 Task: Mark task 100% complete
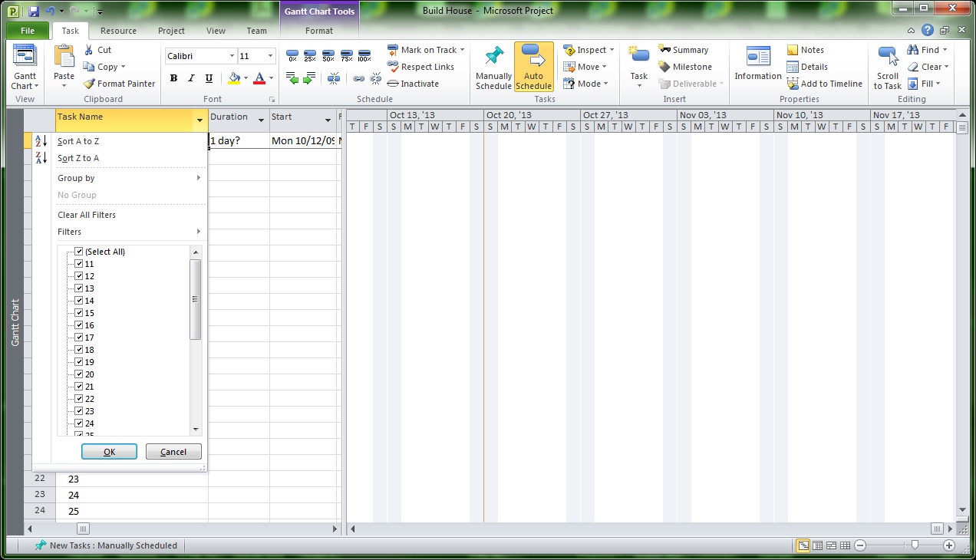point(364,56)
